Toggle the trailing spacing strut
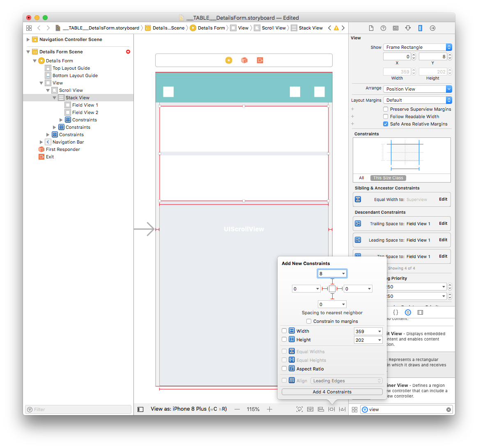Screen dimensions: 478x448 (340, 289)
